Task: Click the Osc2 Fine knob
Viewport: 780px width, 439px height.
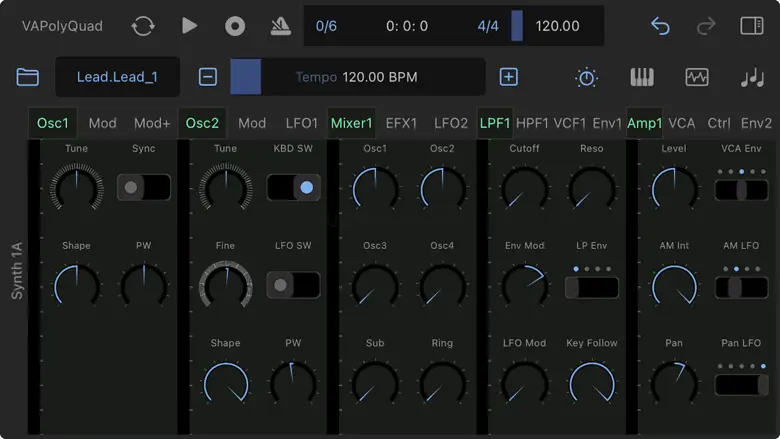Action: 225,285
